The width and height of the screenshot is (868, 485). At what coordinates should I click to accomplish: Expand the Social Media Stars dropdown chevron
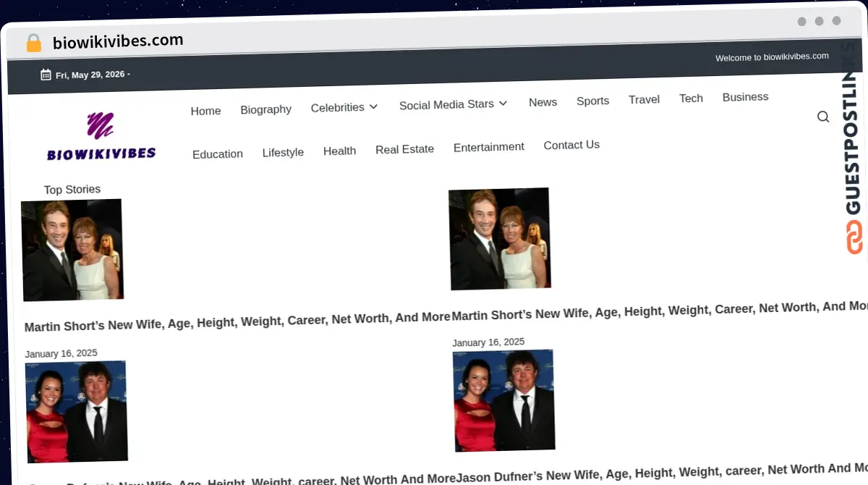(503, 104)
